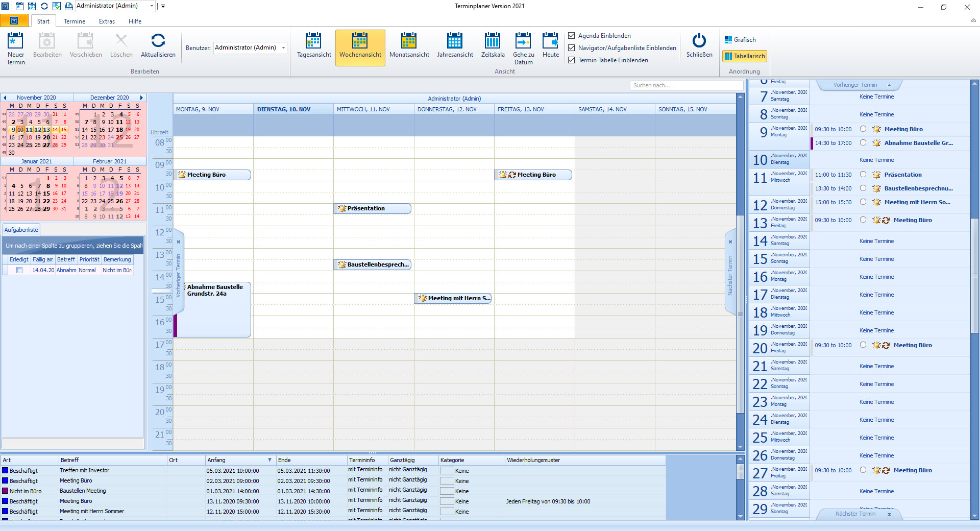Click quick-access task checklist icon in title bar
980x531 pixels.
click(57, 6)
